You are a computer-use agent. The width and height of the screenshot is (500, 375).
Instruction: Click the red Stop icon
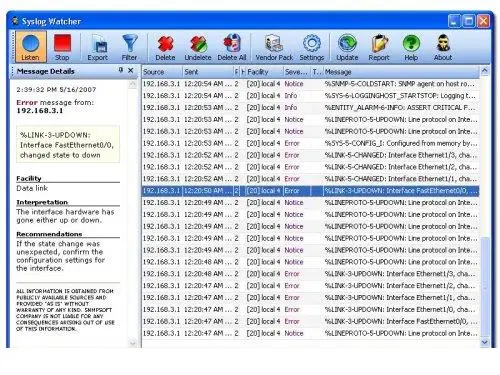pos(62,47)
